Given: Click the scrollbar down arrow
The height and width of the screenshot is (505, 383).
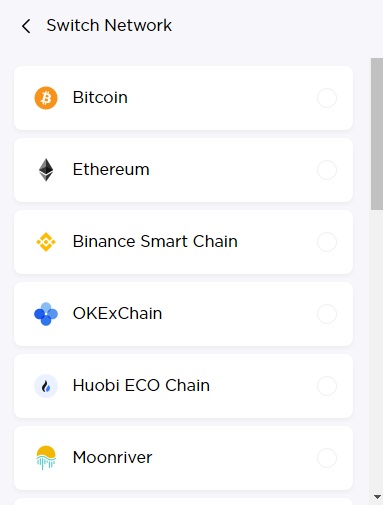Looking at the screenshot, I should (x=377, y=497).
